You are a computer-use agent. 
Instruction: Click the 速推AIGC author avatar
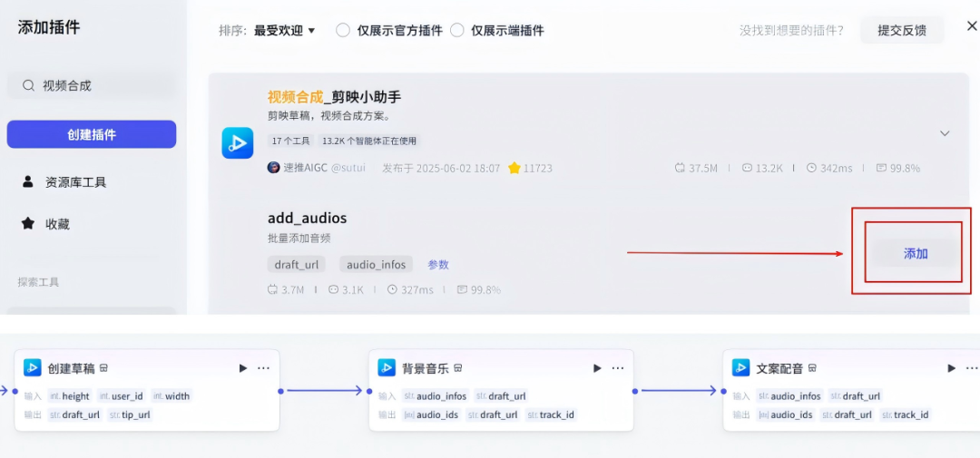273,168
